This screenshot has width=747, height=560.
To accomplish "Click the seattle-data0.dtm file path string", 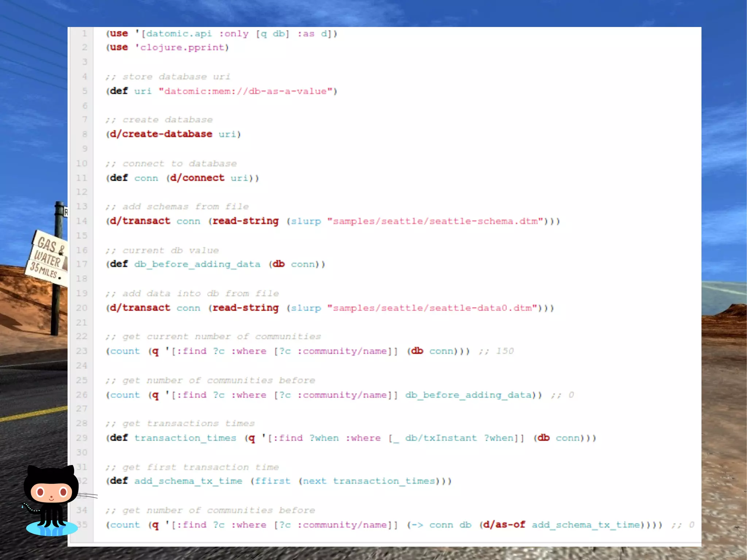I will [x=432, y=308].
